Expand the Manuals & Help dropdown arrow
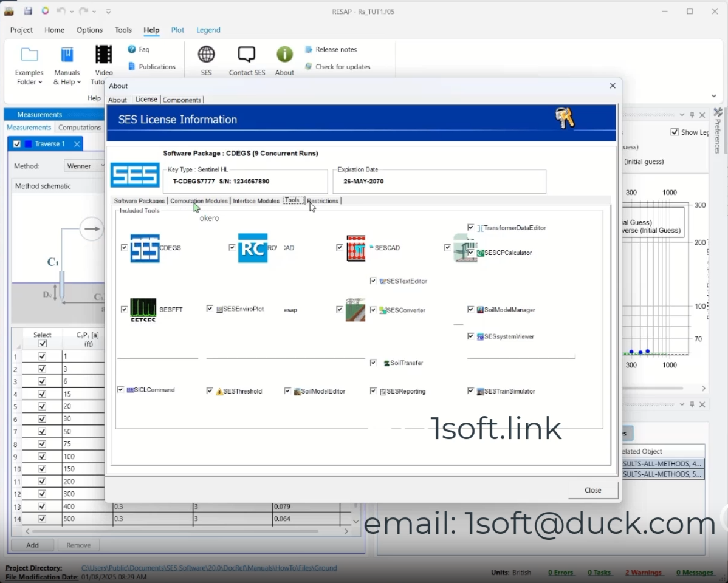Viewport: 728px width, 583px height. (79, 82)
